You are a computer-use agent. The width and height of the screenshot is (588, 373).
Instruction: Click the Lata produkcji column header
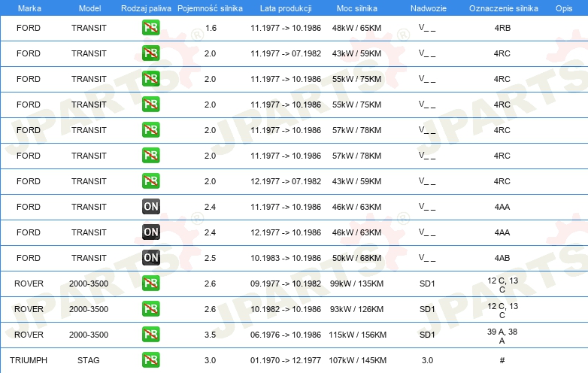point(286,8)
